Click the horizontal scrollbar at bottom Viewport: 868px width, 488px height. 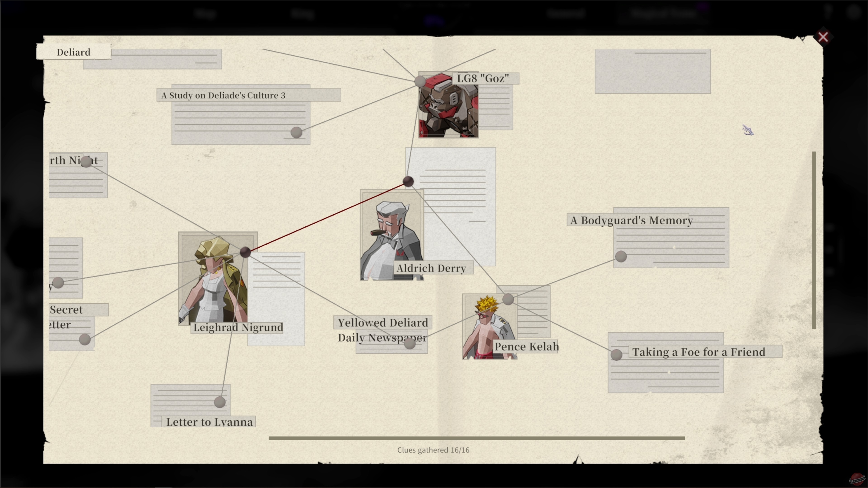[476, 438]
